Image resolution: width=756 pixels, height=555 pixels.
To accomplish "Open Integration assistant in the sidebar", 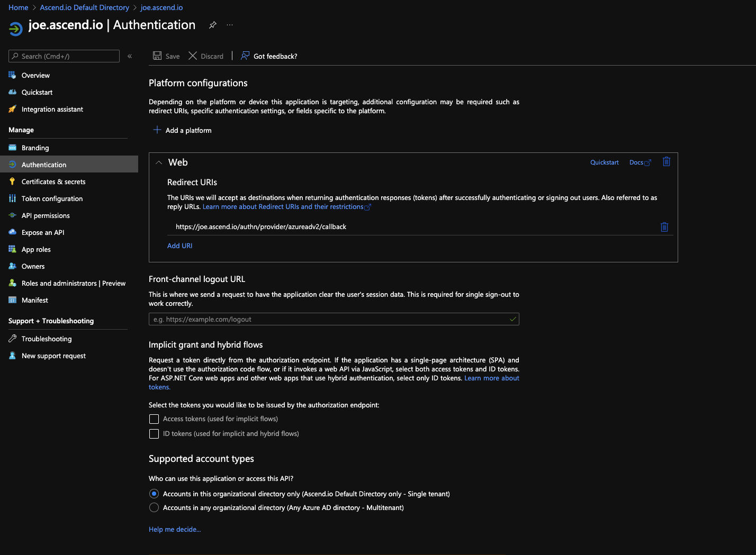I will tap(52, 109).
